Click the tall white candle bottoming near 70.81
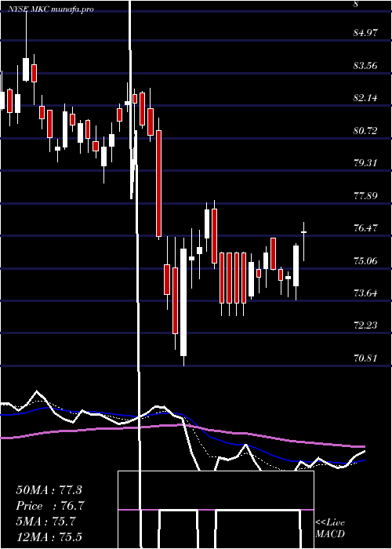This screenshot has width=392, height=549. (183, 302)
